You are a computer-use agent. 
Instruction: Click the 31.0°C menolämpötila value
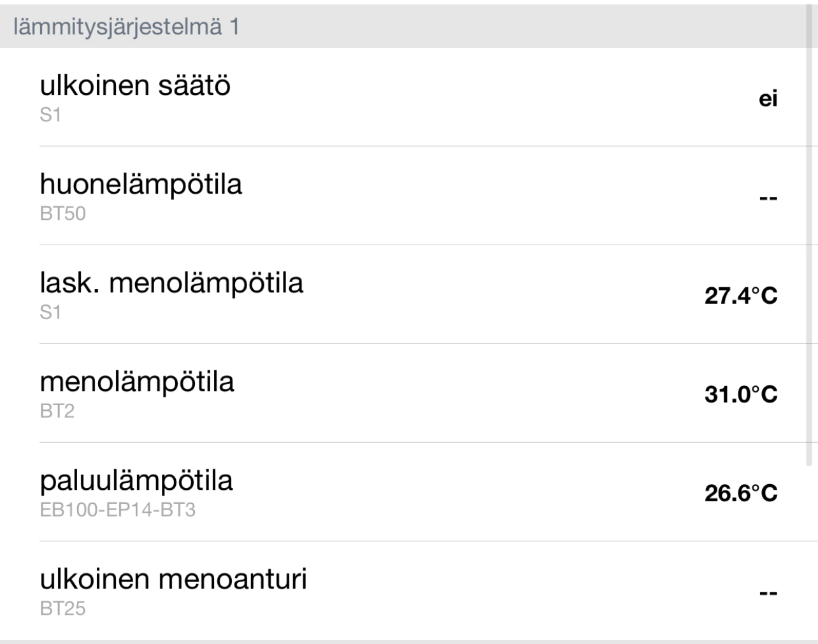pyautogui.click(x=741, y=395)
